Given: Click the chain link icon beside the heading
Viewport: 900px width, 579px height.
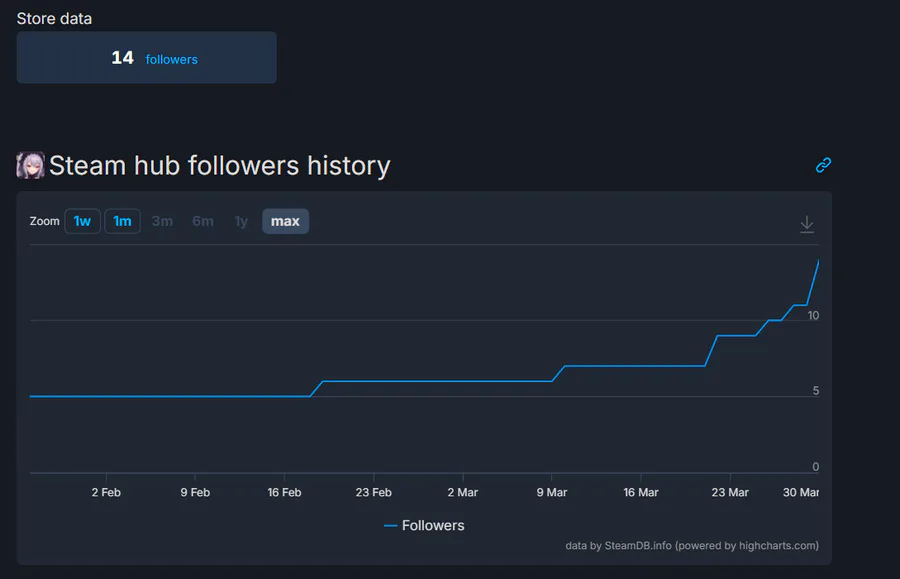Looking at the screenshot, I should tap(823, 165).
